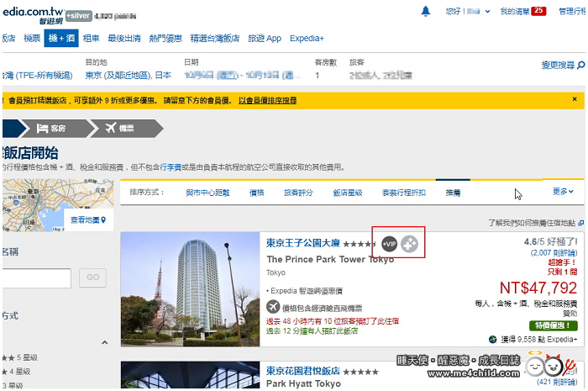Select the 5 星級 filter
The image size is (588, 391).
click(20, 357)
